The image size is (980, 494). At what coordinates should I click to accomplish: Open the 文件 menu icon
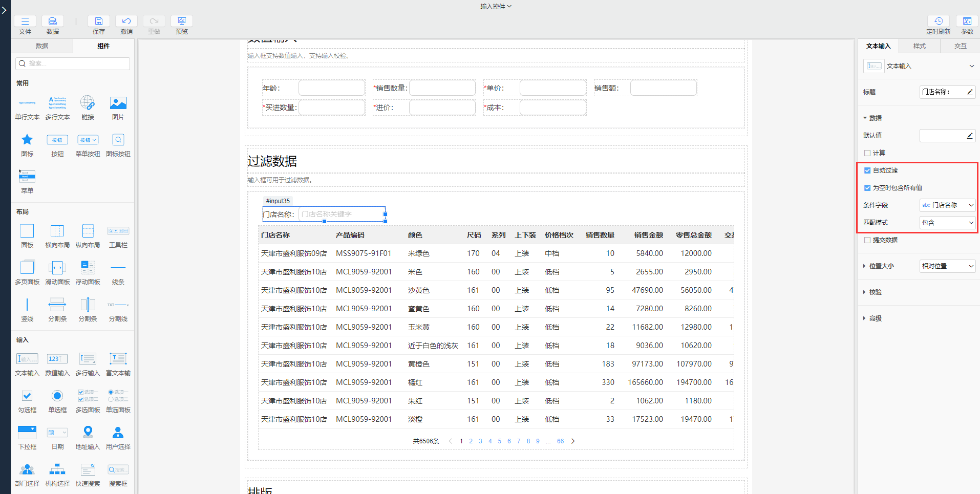point(25,21)
